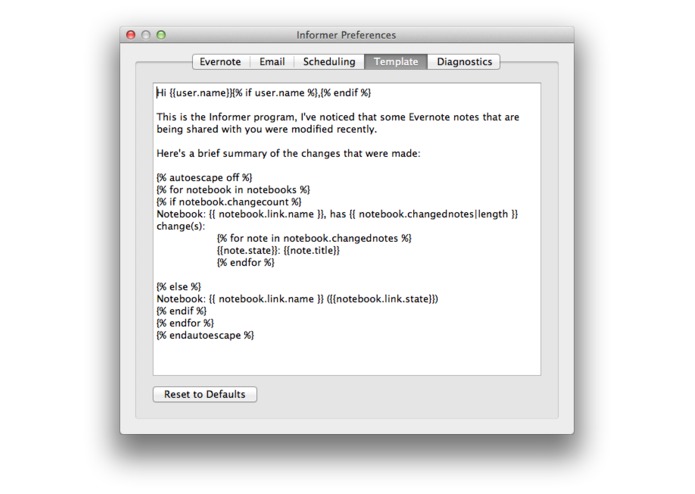Click the '{% autoescape off %}' line
The height and width of the screenshot is (494, 695).
(x=204, y=178)
